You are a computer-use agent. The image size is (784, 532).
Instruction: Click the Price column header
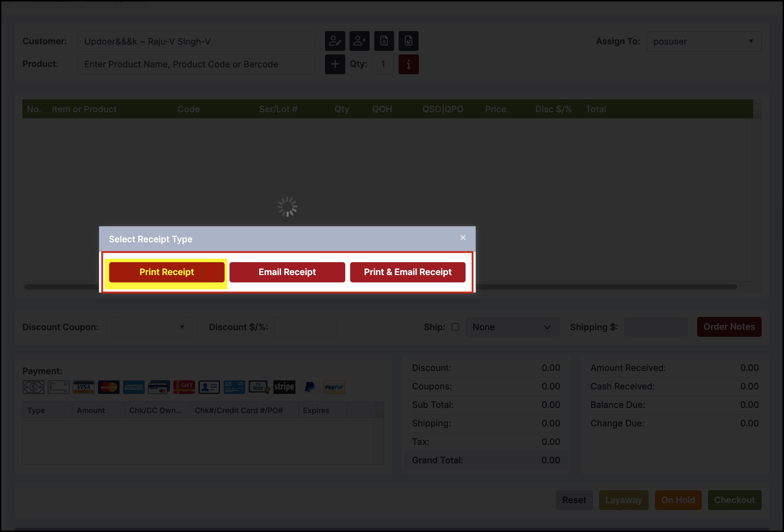(496, 109)
